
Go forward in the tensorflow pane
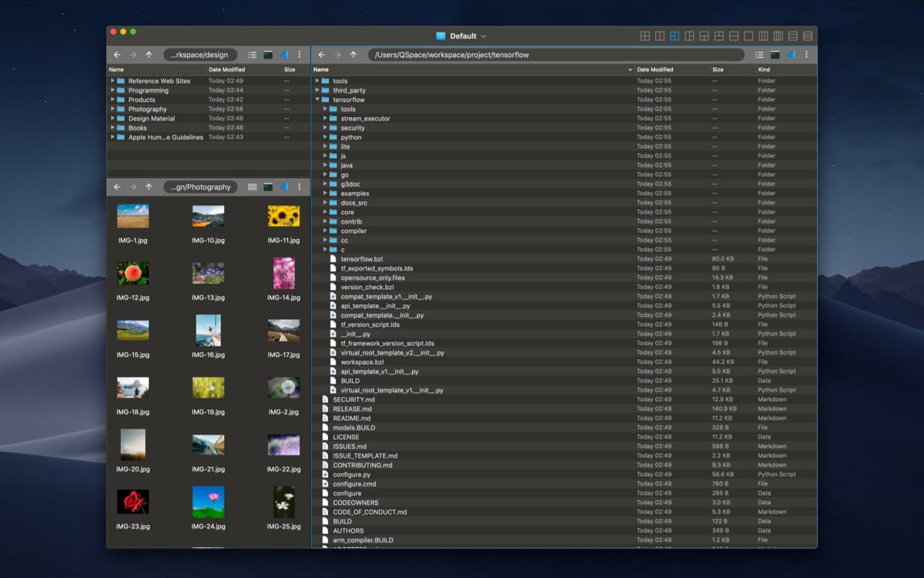click(337, 55)
